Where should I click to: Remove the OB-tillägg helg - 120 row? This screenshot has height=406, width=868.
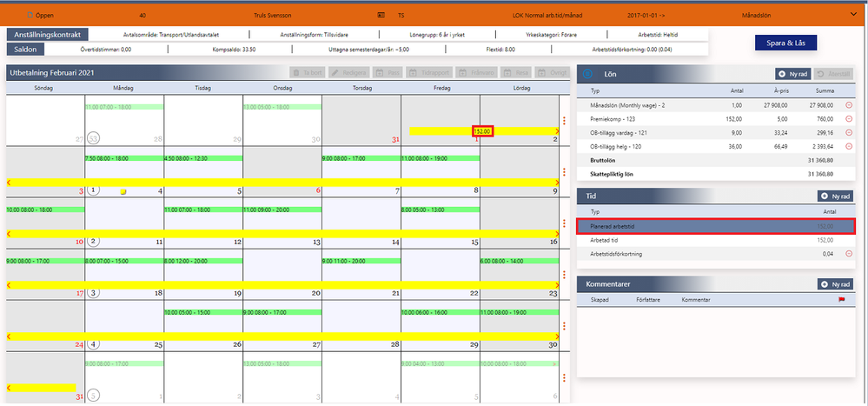848,146
